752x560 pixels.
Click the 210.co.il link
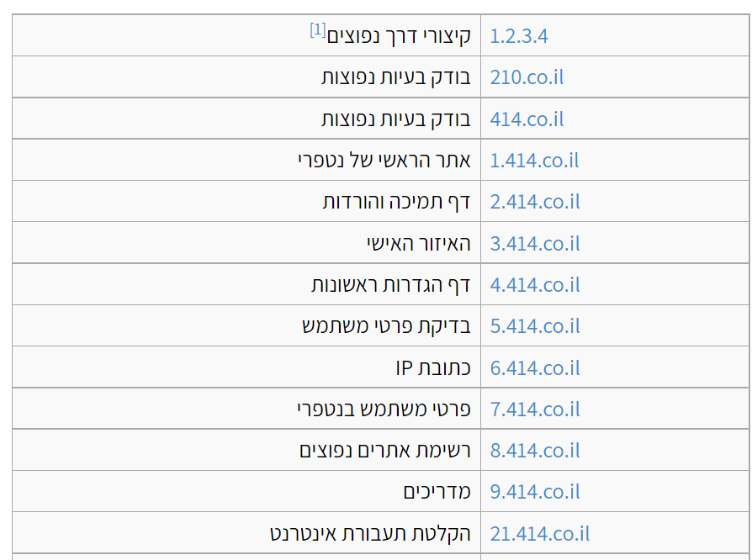pyautogui.click(x=527, y=77)
